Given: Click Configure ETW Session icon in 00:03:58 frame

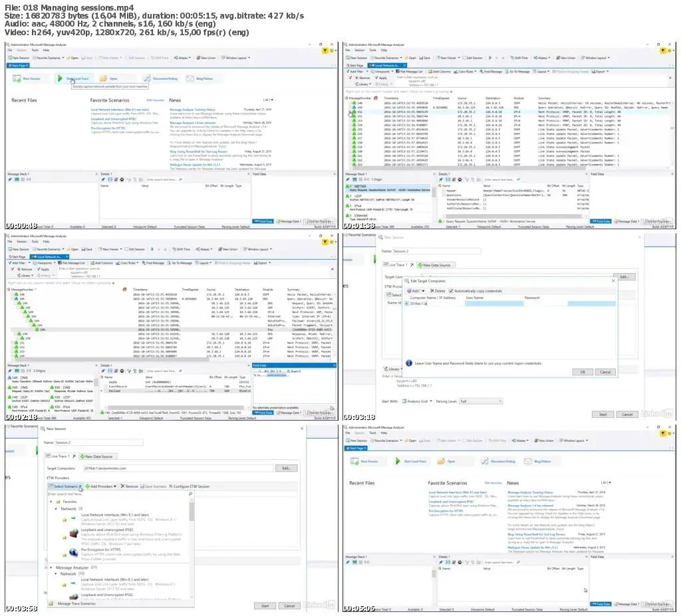Looking at the screenshot, I should point(171,486).
